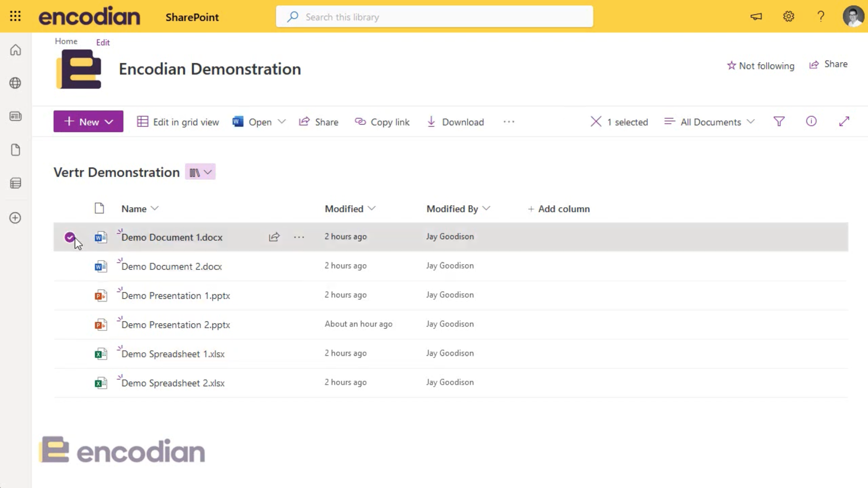The width and height of the screenshot is (868, 488).
Task: Click share icon on Demo Document 1 row
Action: pos(274,237)
